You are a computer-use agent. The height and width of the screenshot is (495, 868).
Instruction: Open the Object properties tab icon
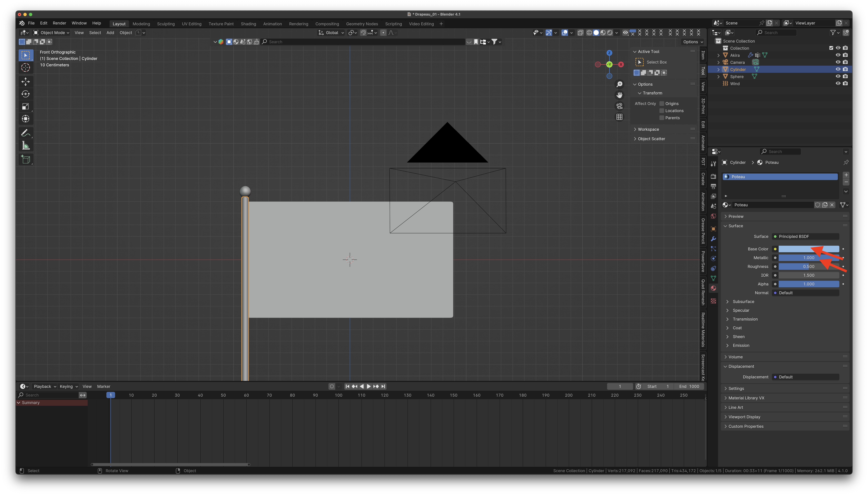[x=713, y=229]
